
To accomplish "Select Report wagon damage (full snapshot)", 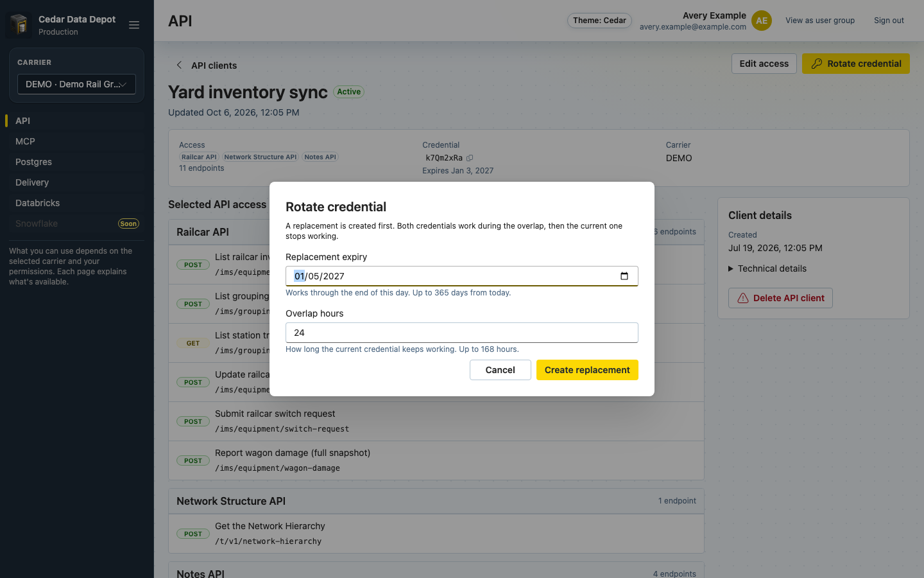I will [x=436, y=460].
